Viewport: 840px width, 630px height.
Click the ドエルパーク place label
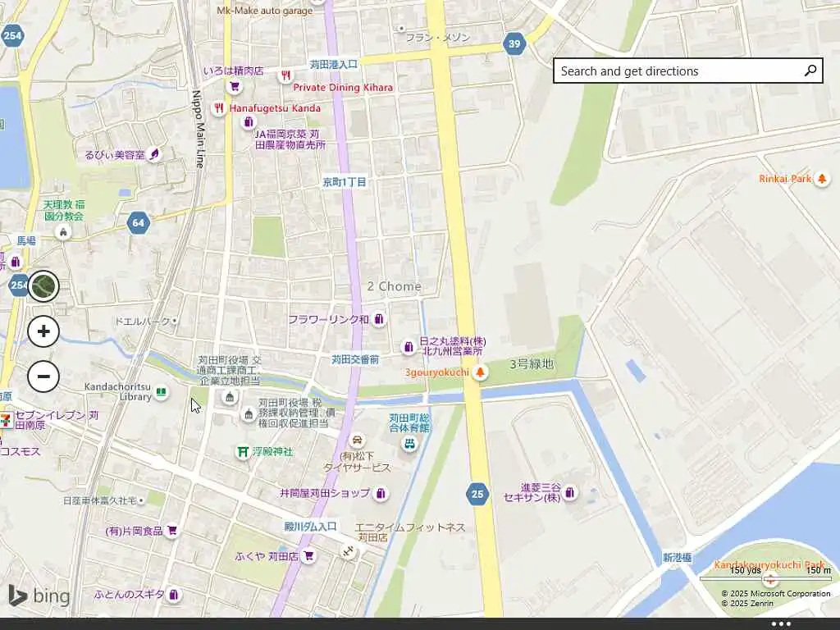tap(142, 322)
